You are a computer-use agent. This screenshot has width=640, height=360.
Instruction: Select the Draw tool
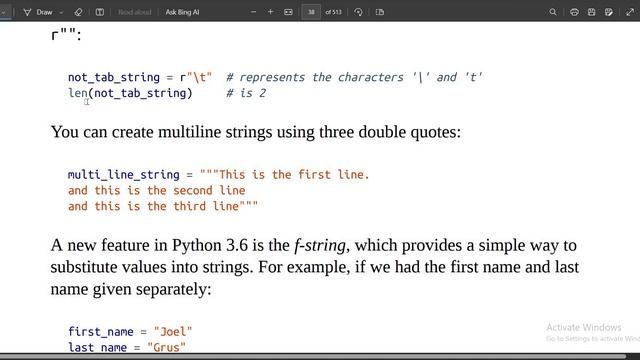pos(38,12)
